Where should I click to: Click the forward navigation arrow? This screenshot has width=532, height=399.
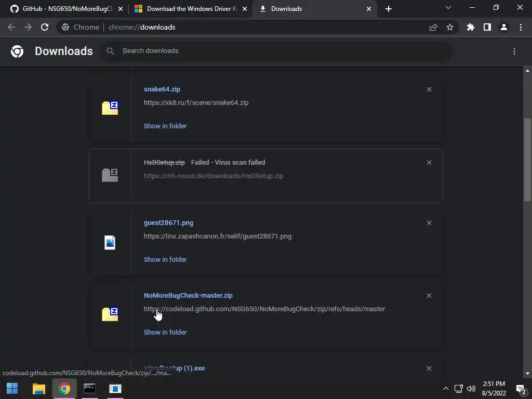coord(28,27)
